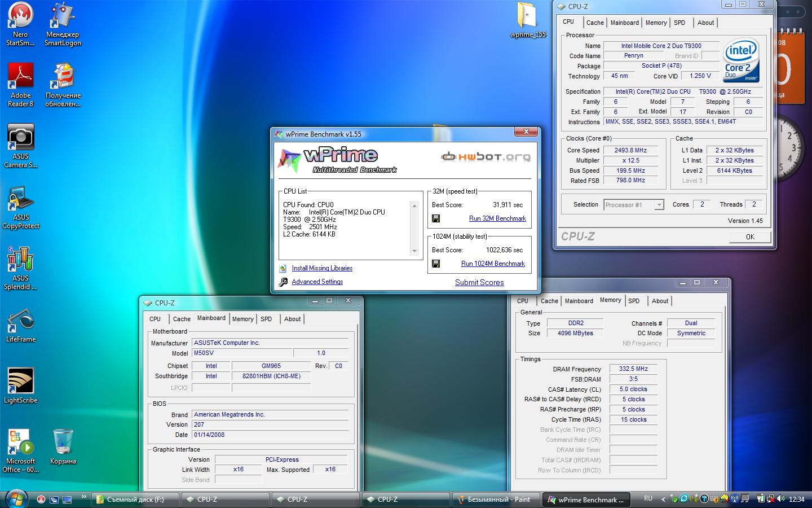Select the LightScribe desktop icon
Screen dimensions: 812x508
coord(20,386)
